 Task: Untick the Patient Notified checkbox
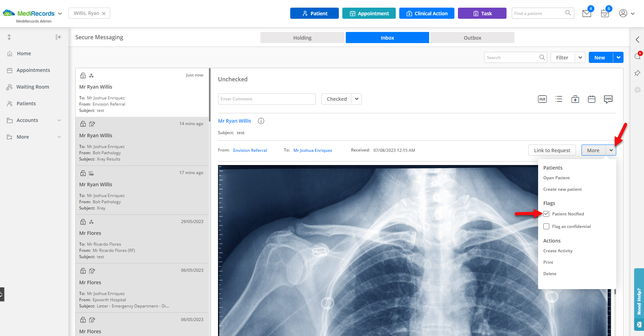(x=546, y=214)
